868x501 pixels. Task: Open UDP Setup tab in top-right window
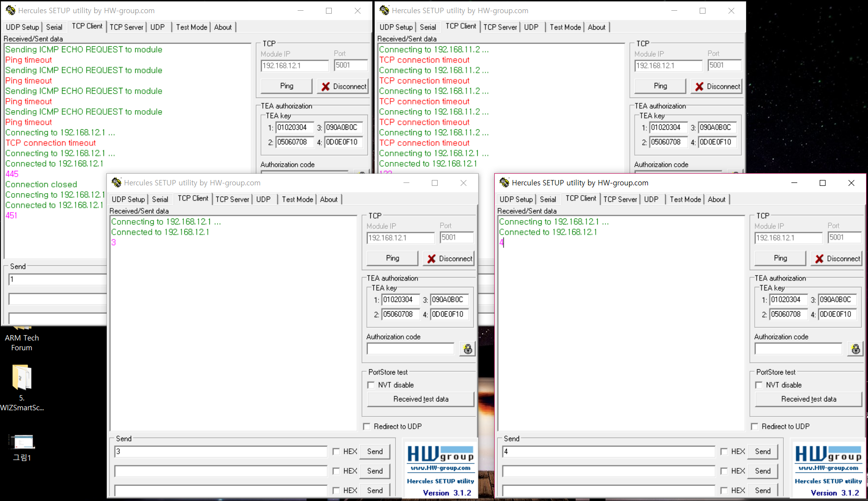(x=396, y=27)
